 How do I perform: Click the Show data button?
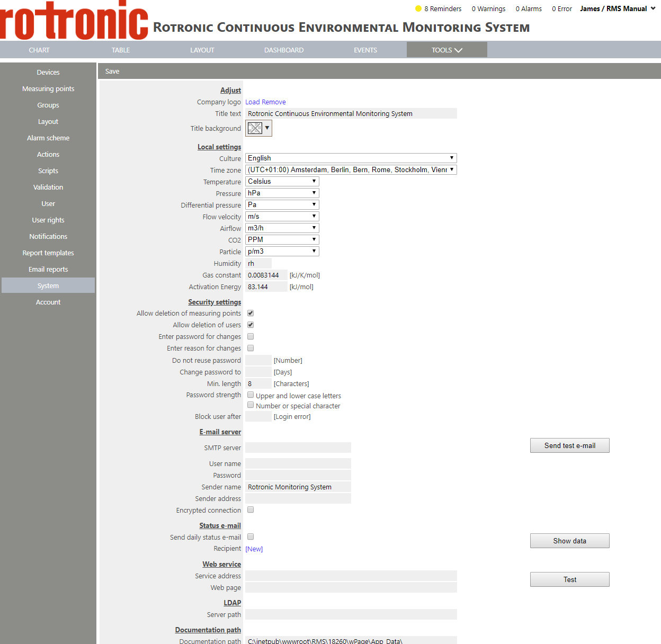coord(570,541)
